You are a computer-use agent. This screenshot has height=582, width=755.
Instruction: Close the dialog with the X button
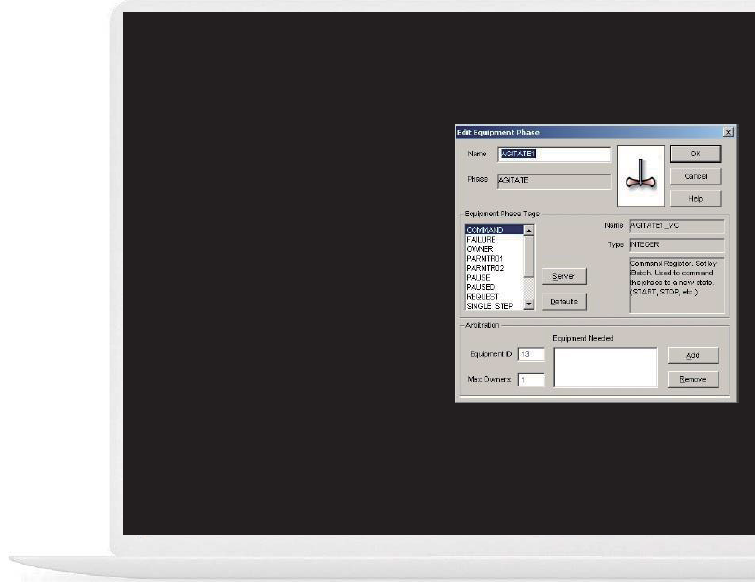728,132
